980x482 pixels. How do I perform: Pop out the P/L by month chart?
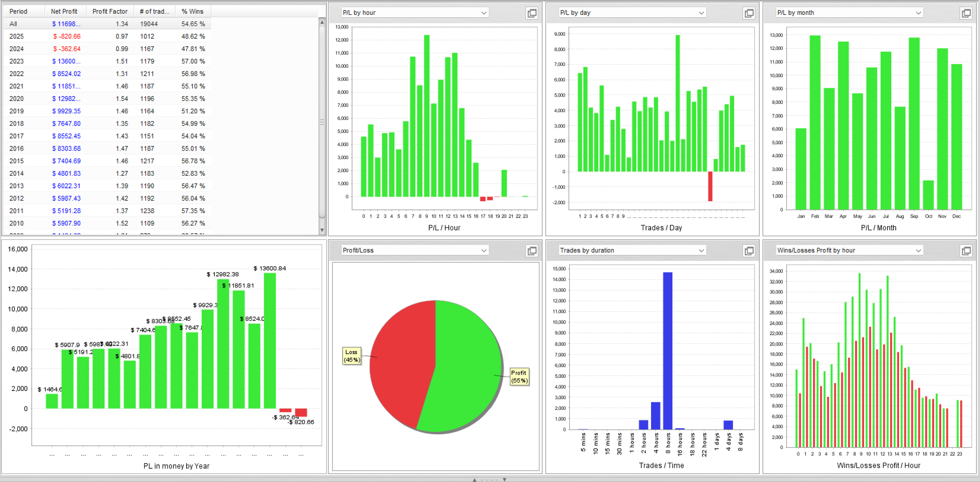click(966, 13)
